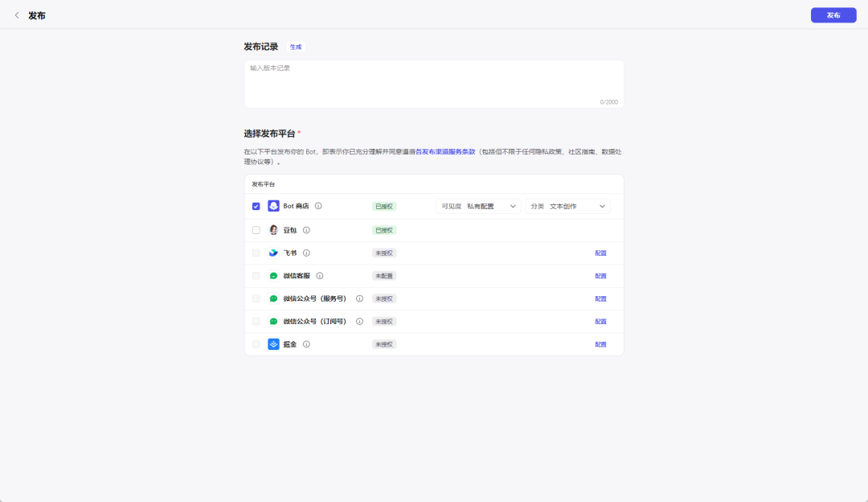Click the 微信公众号（服务号） logo icon

point(273,298)
